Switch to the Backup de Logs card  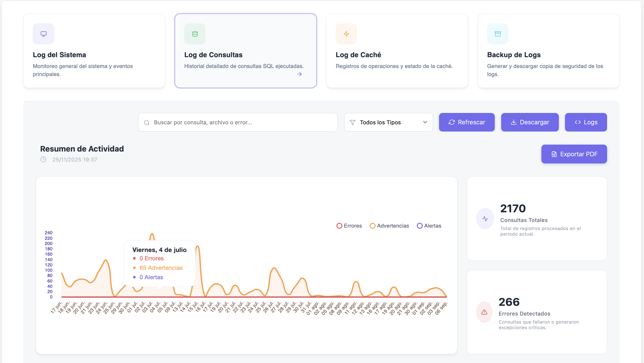point(548,51)
